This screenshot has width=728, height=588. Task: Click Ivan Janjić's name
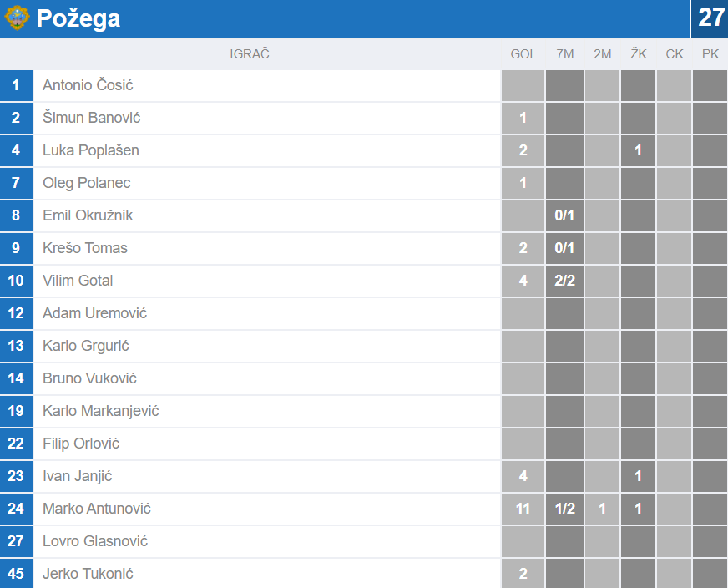[x=78, y=476]
